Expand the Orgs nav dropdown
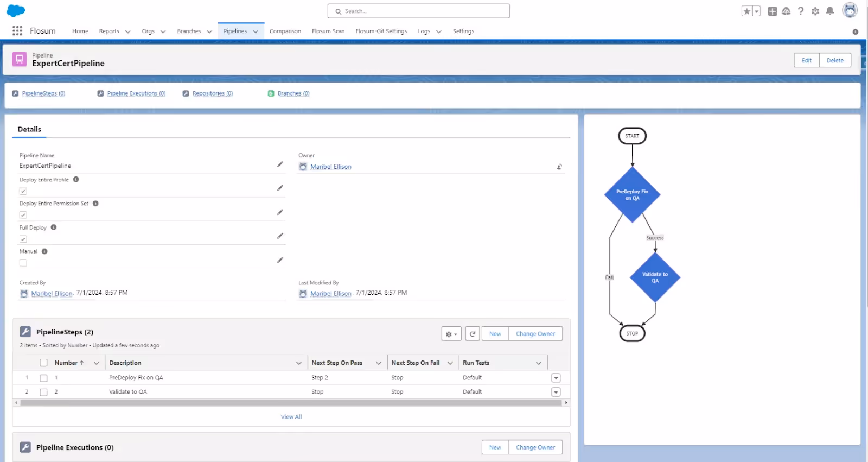This screenshot has width=868, height=462. [163, 31]
